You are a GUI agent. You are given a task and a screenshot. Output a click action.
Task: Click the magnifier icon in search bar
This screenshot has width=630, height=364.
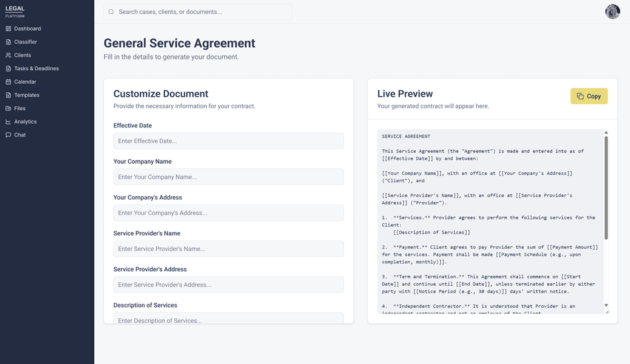pos(111,12)
